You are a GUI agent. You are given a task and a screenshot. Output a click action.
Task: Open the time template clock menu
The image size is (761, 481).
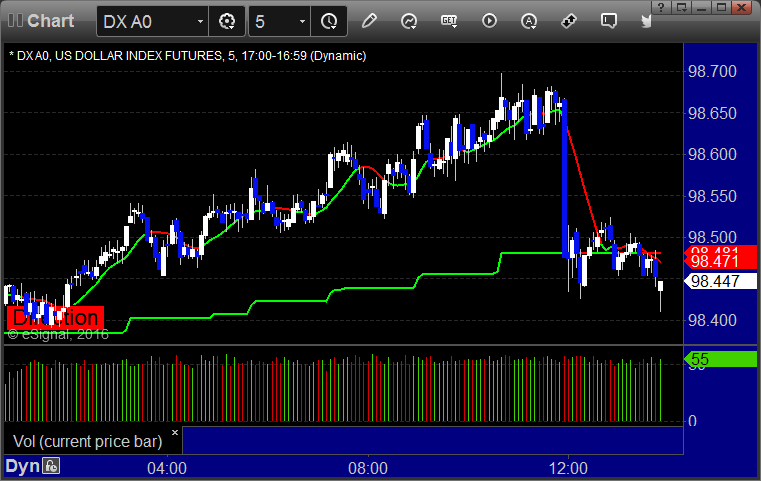click(x=329, y=21)
